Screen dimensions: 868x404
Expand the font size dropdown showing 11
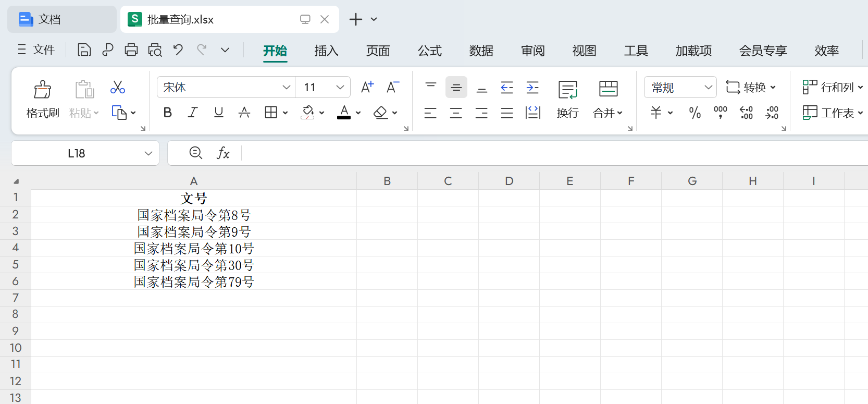340,87
